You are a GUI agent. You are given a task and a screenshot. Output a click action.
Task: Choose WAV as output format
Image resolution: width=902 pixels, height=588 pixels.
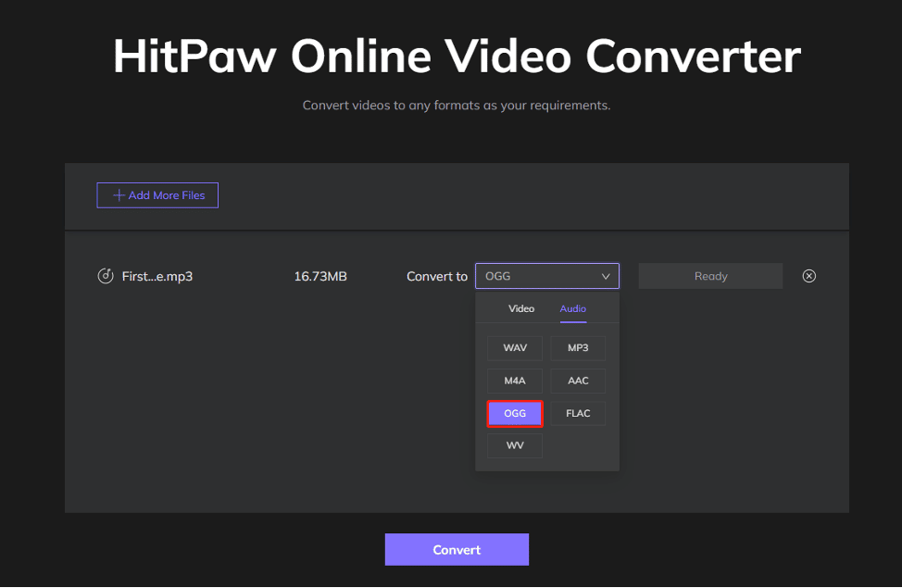[x=515, y=348]
